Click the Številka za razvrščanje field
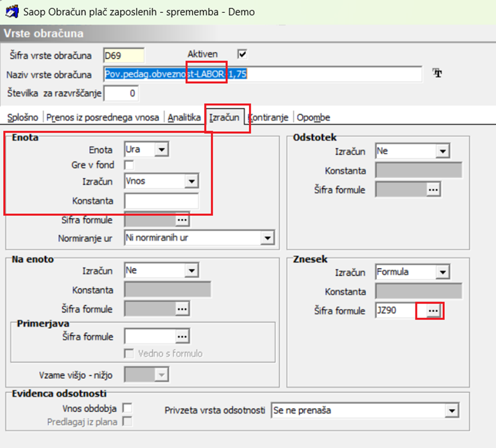Image resolution: width=496 pixels, height=448 pixels. (x=121, y=93)
